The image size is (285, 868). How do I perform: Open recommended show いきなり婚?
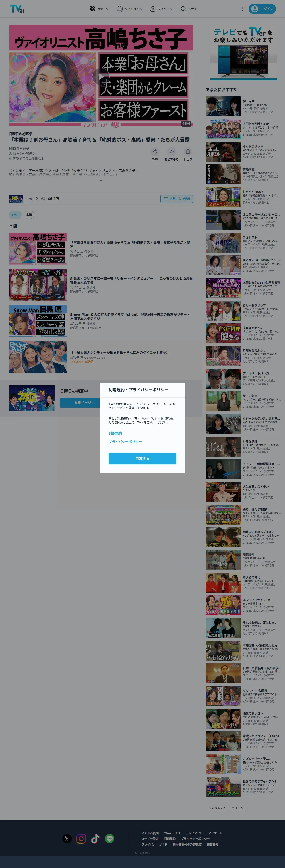(243, 447)
